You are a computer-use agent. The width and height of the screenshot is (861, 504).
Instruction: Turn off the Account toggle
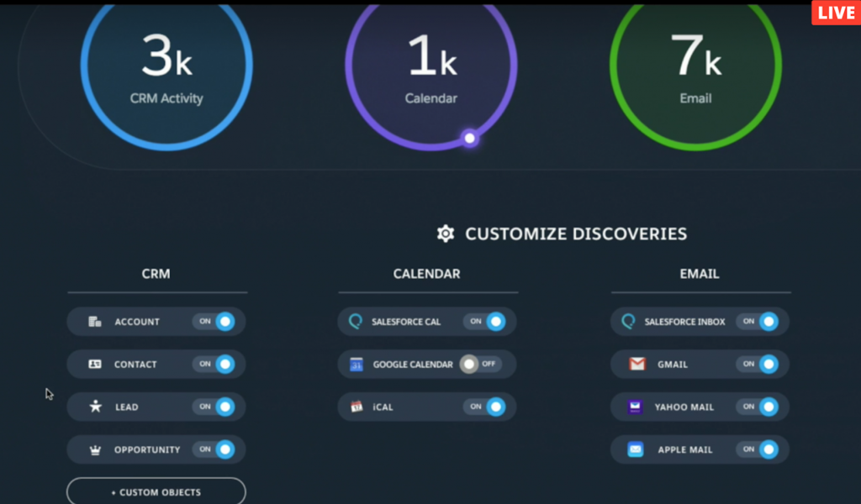[x=214, y=322]
